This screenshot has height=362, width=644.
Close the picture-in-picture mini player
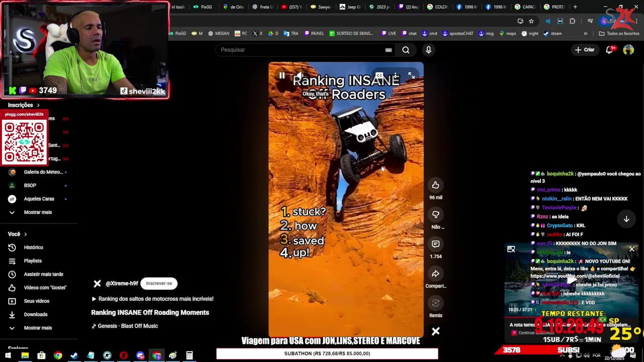coord(632,249)
